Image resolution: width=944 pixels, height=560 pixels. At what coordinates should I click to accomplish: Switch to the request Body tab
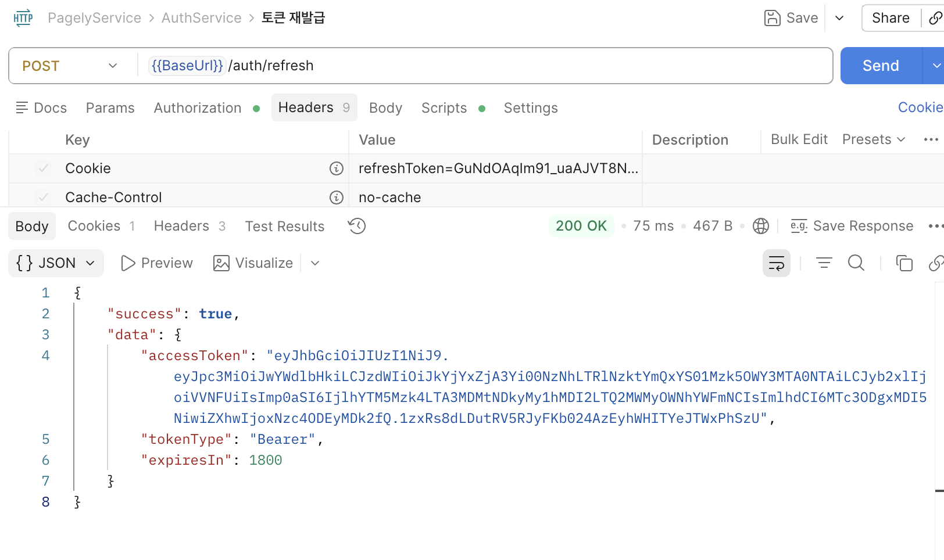tap(385, 108)
